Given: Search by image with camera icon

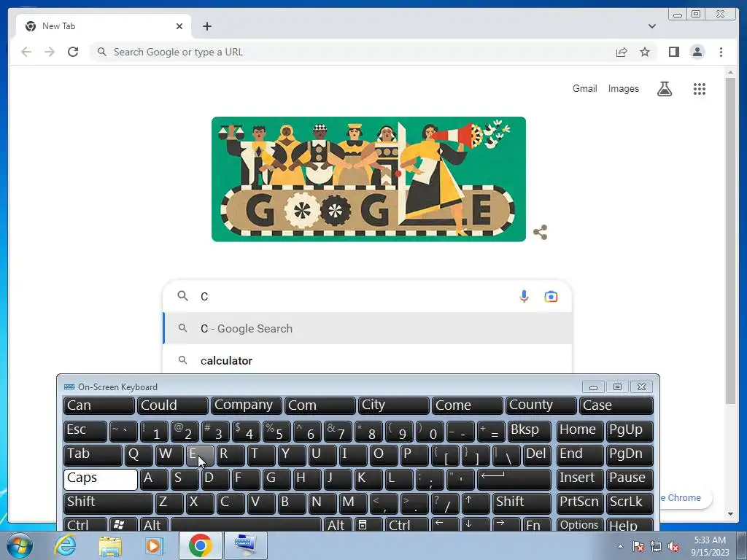Looking at the screenshot, I should coord(551,296).
